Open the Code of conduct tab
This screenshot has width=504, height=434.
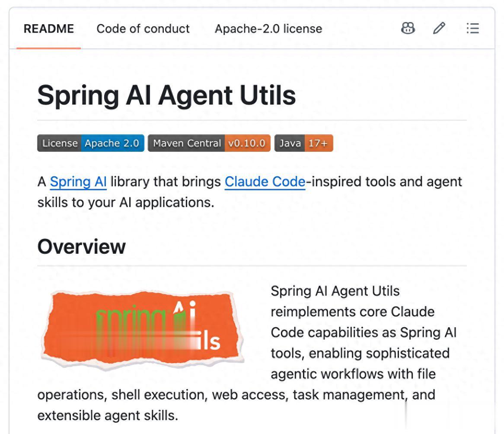pyautogui.click(x=143, y=29)
